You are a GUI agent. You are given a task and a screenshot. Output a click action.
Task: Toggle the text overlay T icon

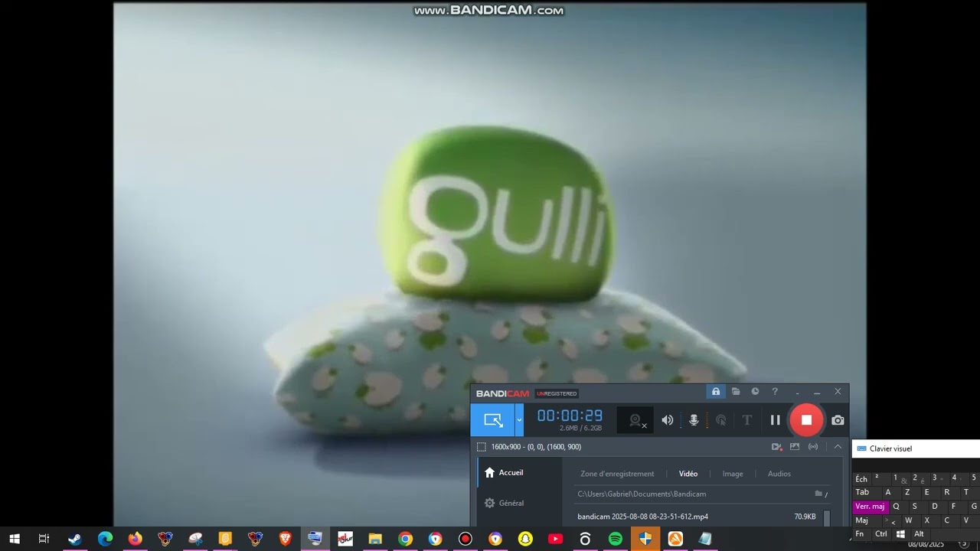pyautogui.click(x=747, y=420)
